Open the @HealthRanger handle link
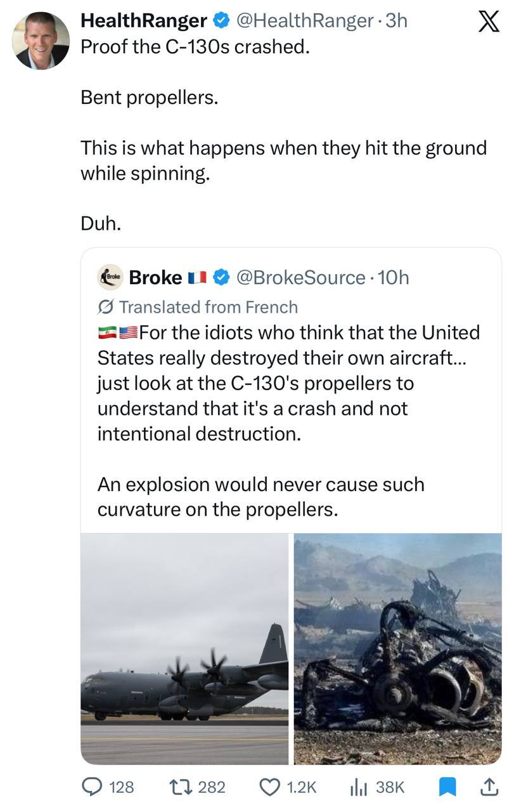514x812 pixels. [x=304, y=21]
